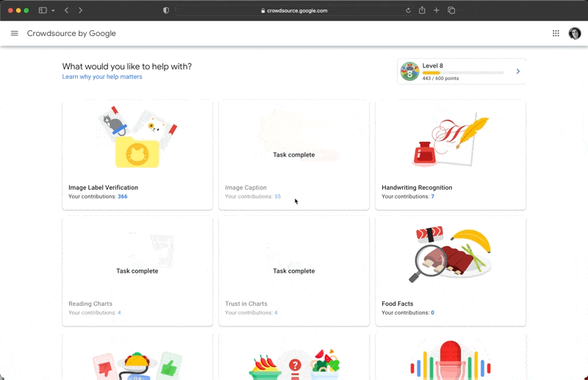Viewport: 588px width, 380px height.
Task: Click the ink and quill illustration
Action: point(451,140)
